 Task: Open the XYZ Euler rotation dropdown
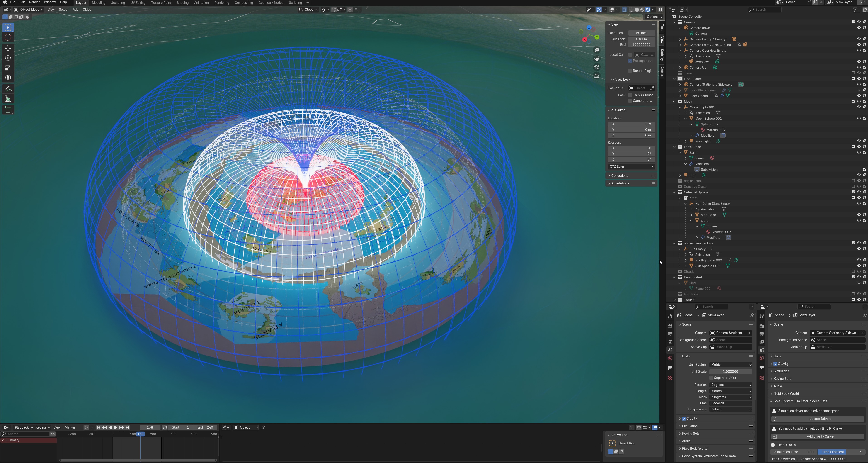tap(631, 167)
